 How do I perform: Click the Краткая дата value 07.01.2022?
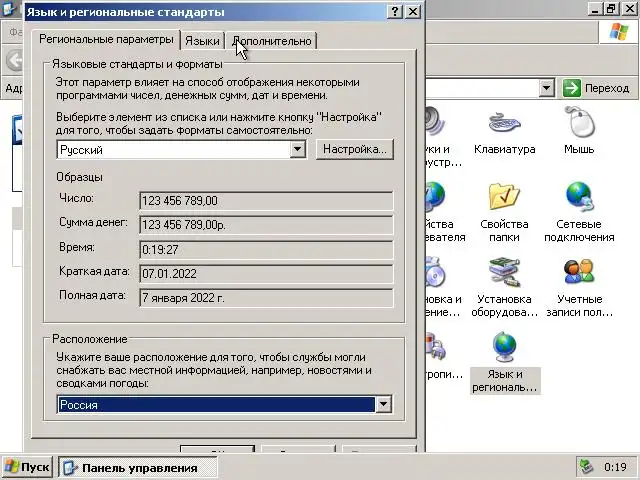tap(266, 274)
